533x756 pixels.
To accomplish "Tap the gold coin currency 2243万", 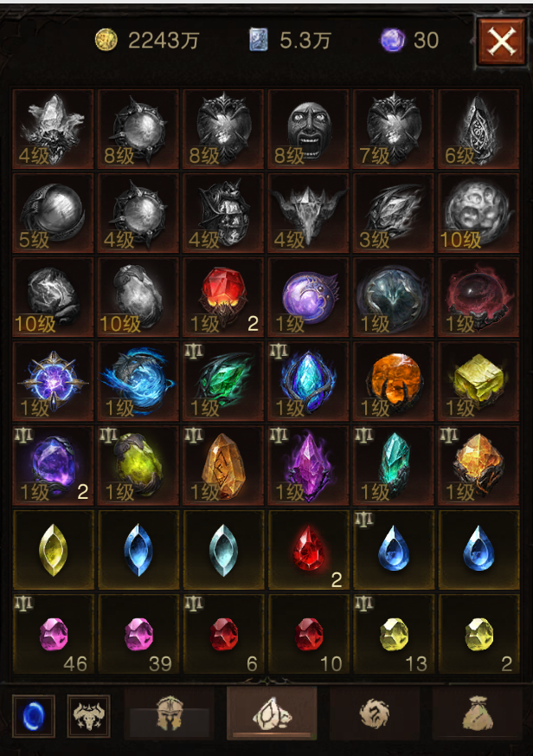I will (147, 40).
